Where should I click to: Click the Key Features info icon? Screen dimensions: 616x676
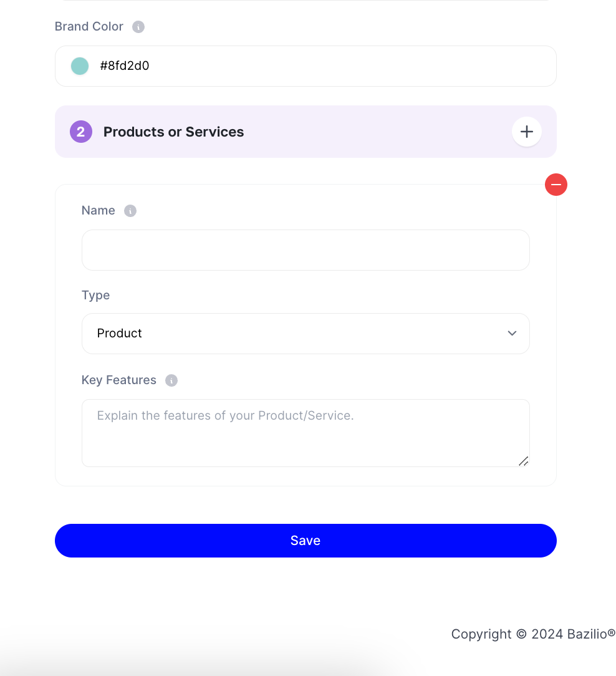pyautogui.click(x=171, y=380)
